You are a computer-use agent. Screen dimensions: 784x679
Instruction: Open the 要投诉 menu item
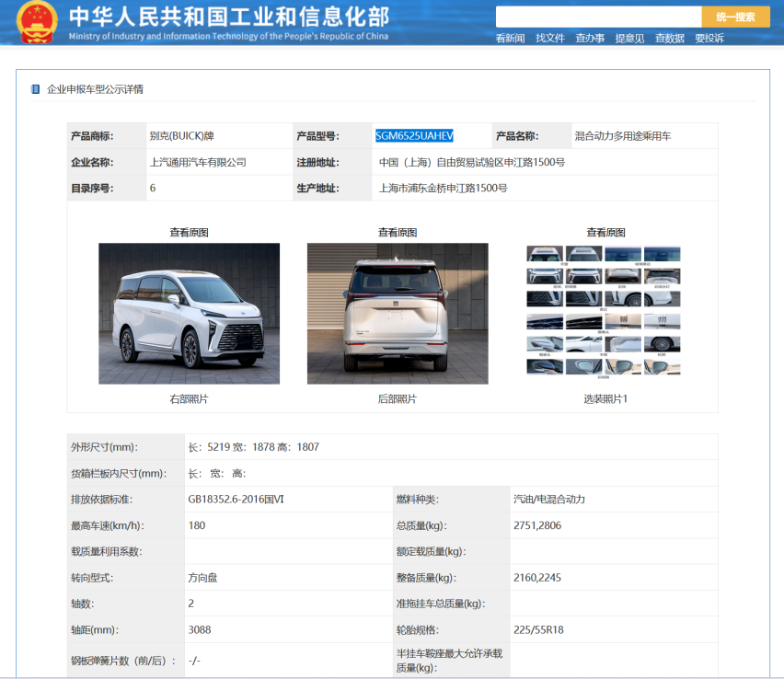tap(709, 38)
